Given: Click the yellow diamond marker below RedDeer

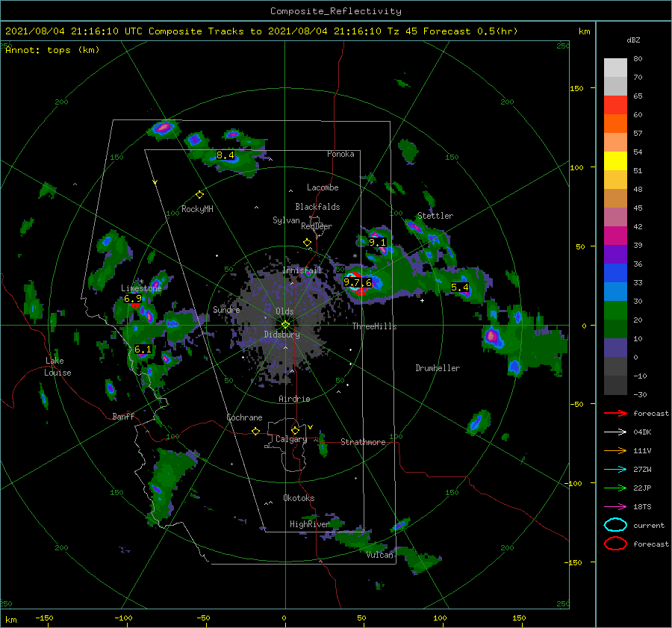Looking at the screenshot, I should [x=308, y=243].
